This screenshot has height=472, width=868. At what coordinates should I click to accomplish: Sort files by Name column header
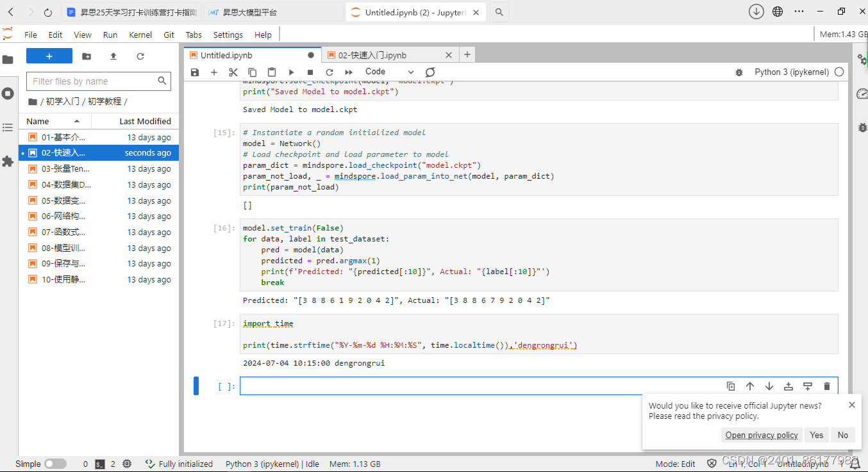click(x=55, y=121)
